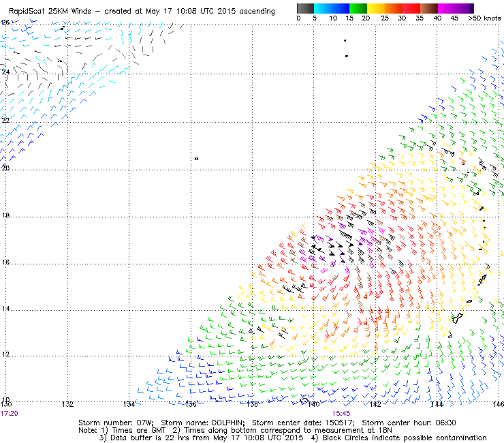
Task: Click the purple time label '17:20'
Action: (x=9, y=414)
